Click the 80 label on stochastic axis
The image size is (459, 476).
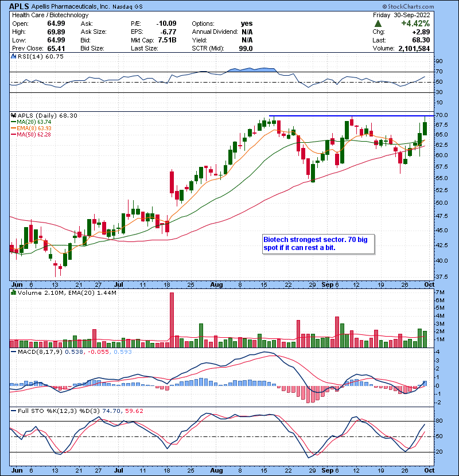click(x=439, y=421)
